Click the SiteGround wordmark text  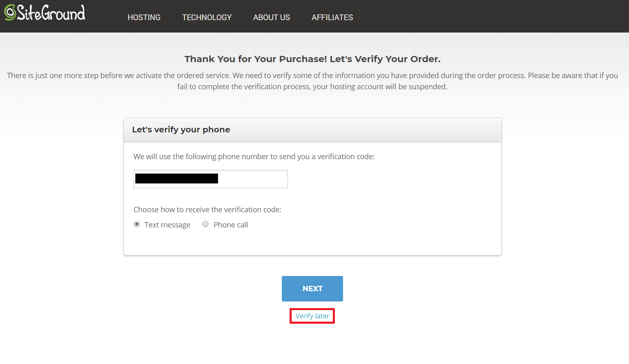(51, 13)
